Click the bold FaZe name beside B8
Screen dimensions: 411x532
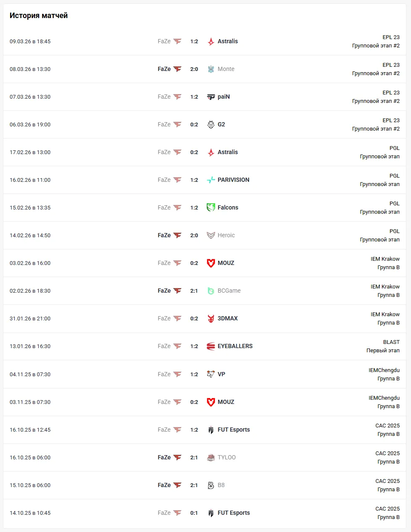coord(164,485)
